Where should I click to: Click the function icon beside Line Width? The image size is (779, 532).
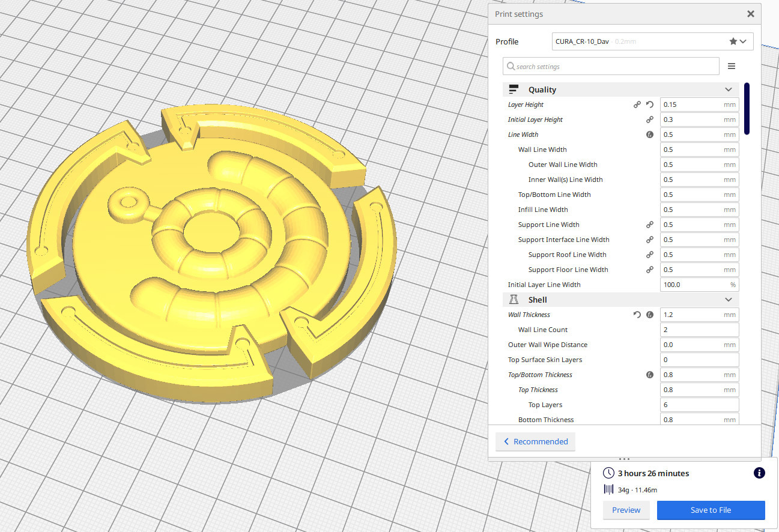(649, 135)
